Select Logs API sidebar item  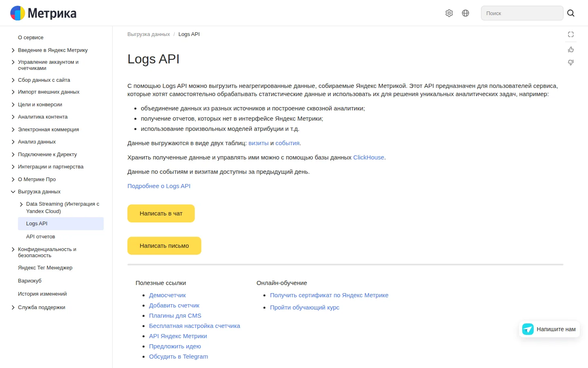point(61,224)
